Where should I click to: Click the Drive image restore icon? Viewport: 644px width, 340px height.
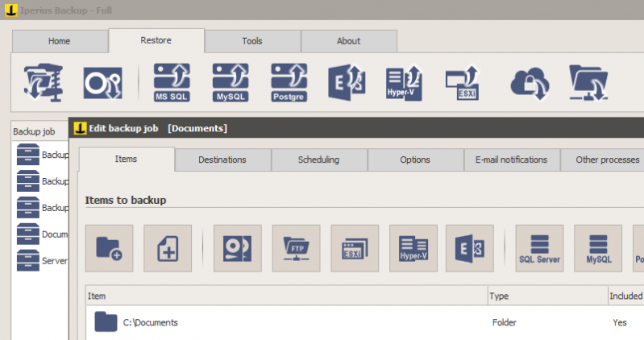[102, 82]
